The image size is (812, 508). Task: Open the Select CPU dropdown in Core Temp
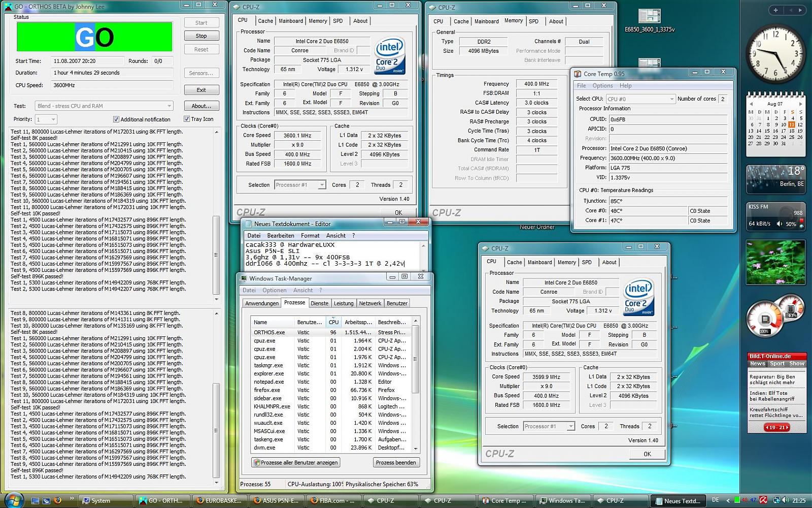click(x=641, y=99)
